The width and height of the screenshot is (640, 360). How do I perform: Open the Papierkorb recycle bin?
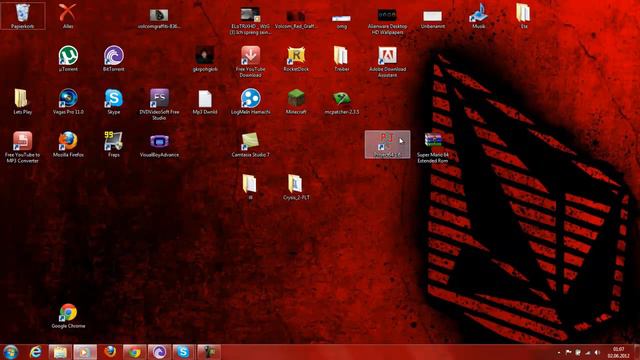click(23, 16)
